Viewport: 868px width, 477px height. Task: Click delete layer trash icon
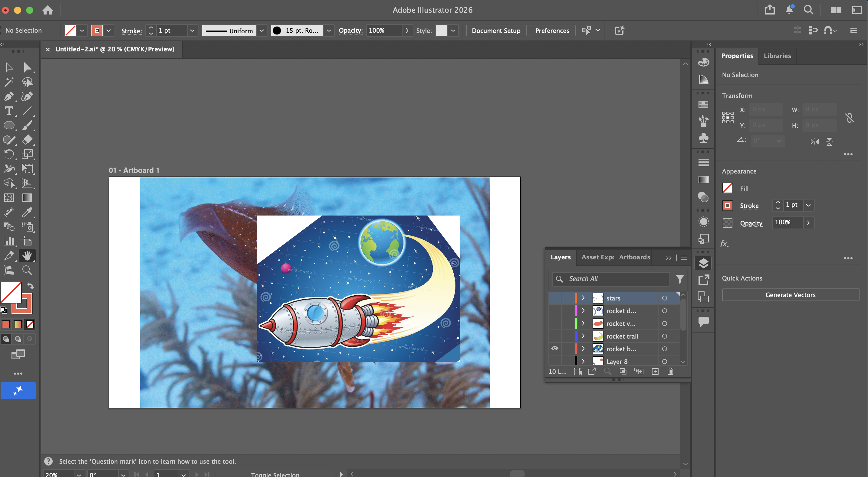(x=670, y=371)
